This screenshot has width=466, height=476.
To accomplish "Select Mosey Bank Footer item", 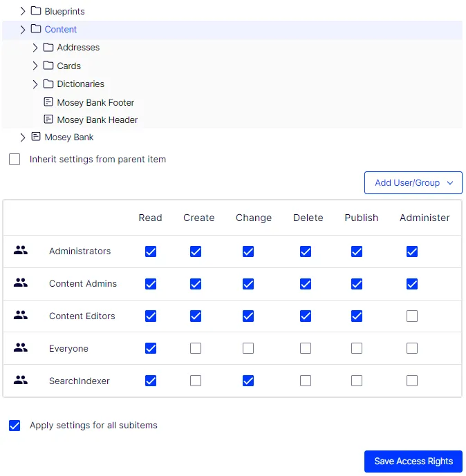I will click(95, 102).
